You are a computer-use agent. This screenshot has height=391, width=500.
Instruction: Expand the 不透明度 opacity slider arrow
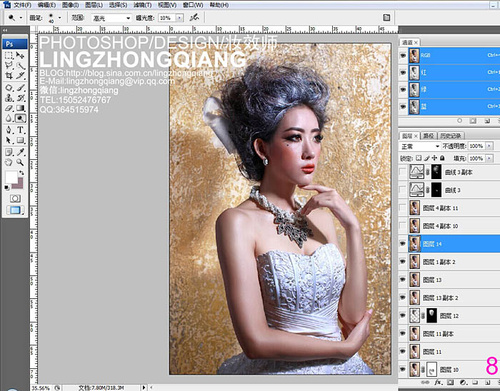tap(489, 146)
